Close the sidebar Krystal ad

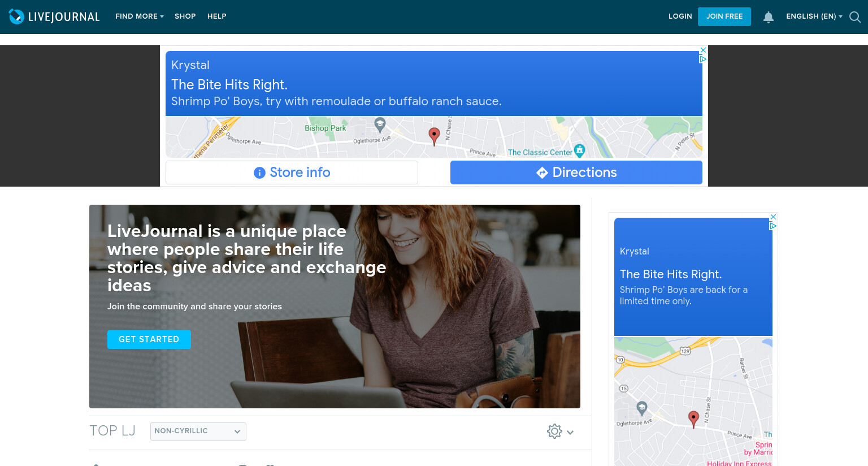point(774,217)
